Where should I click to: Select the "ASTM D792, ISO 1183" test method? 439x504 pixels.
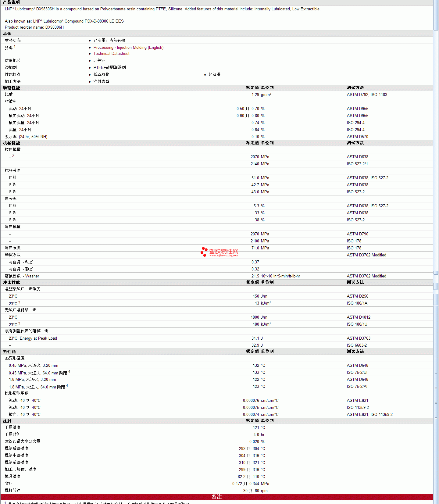coord(367,95)
